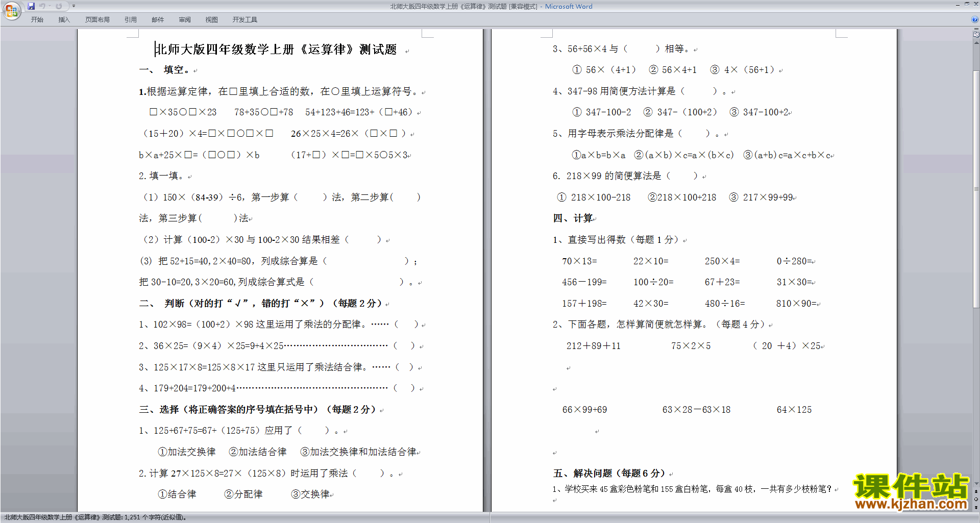
Task: Click heading 二、判断（对的打“√”
Action: [x=261, y=304]
